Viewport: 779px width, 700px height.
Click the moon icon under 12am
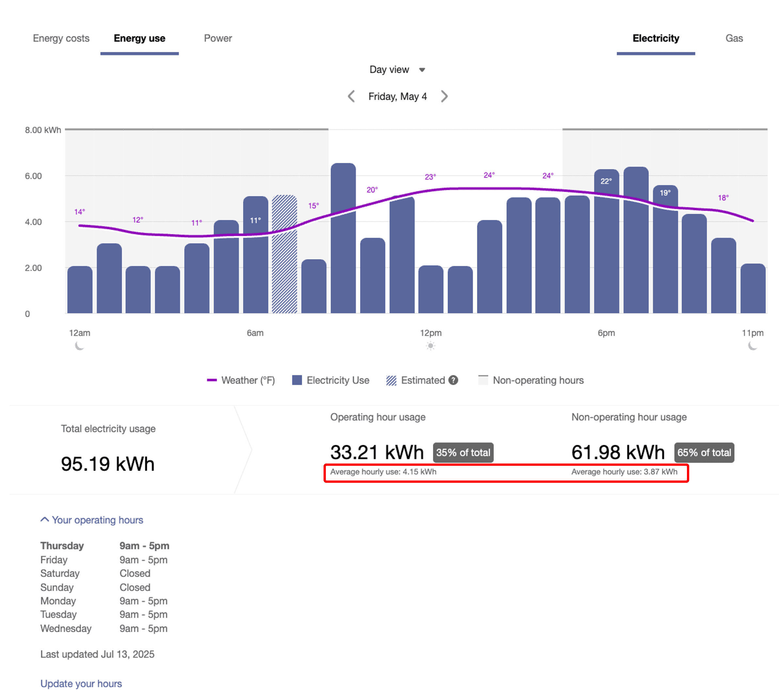coord(79,346)
